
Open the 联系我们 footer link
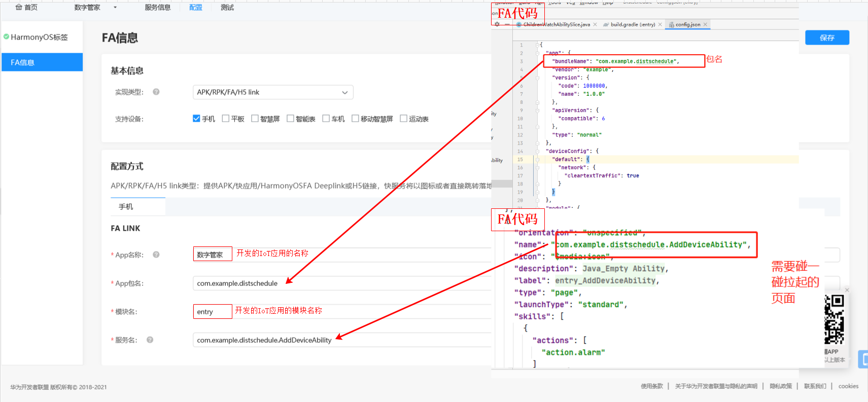click(815, 386)
